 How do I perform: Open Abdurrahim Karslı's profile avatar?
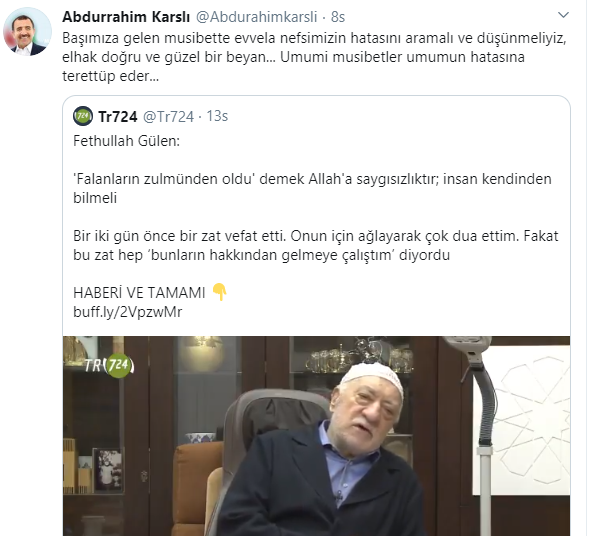click(x=27, y=31)
